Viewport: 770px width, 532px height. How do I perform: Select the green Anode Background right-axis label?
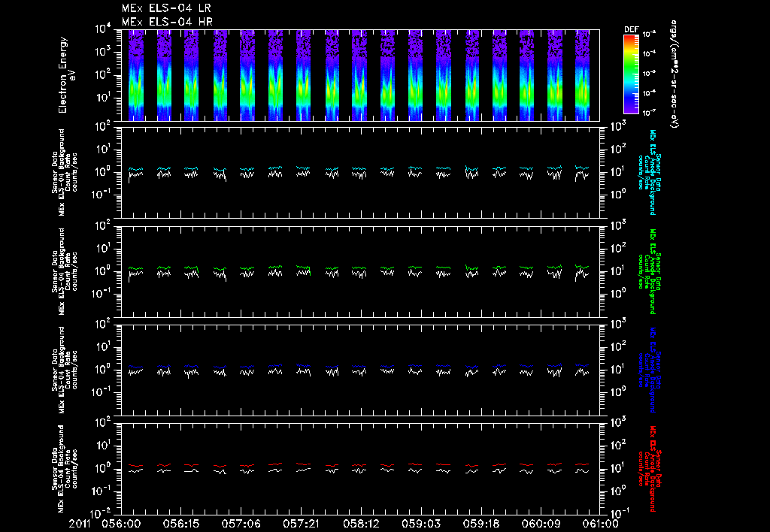[x=649, y=271]
